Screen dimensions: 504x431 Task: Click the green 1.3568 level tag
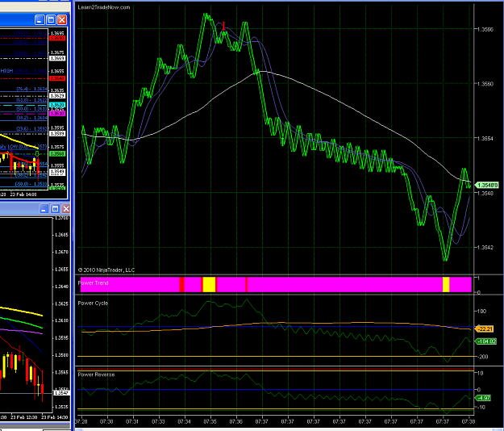pos(57,153)
